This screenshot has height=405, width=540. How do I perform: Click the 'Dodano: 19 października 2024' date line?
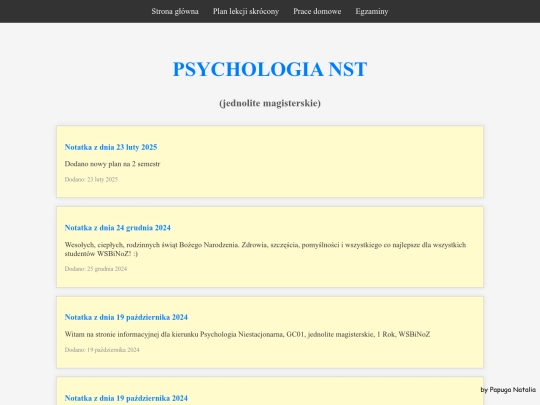coord(102,350)
